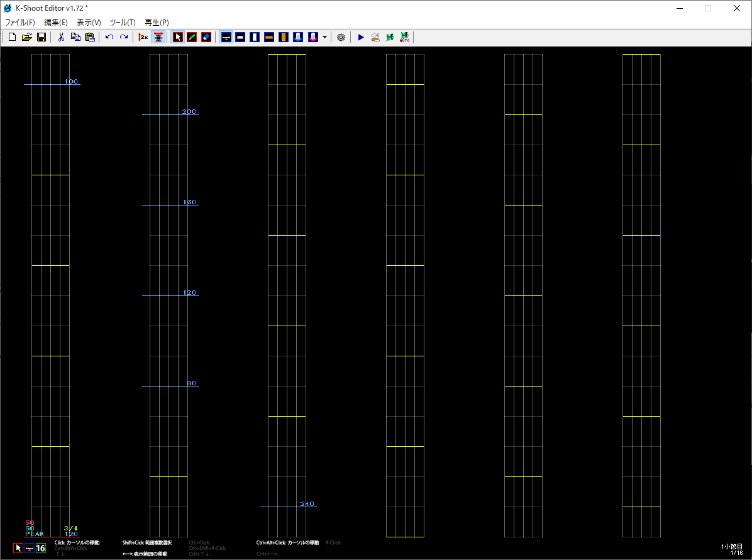Click the K-Shoot Editor title bar icon
This screenshot has height=560, width=752.
click(x=8, y=8)
